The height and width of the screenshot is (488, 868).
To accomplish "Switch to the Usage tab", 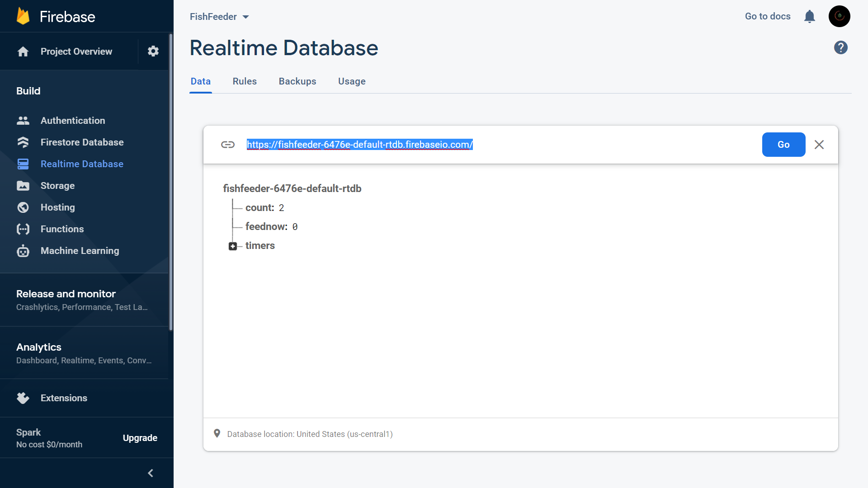I will pos(352,81).
